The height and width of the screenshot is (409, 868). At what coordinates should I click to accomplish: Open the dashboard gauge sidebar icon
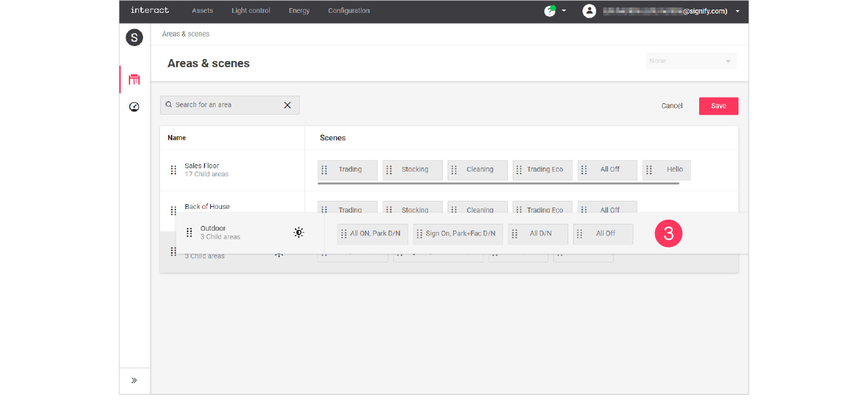pos(134,106)
